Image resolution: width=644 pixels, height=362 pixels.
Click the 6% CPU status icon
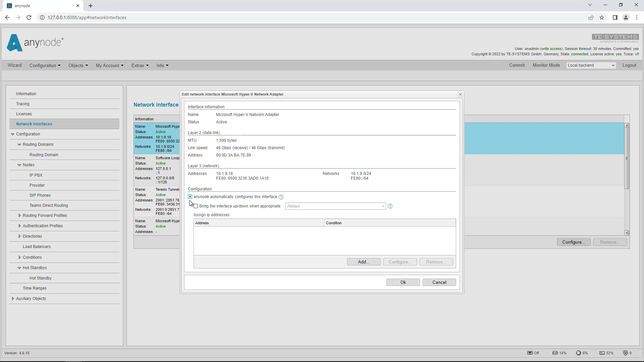[x=578, y=353]
